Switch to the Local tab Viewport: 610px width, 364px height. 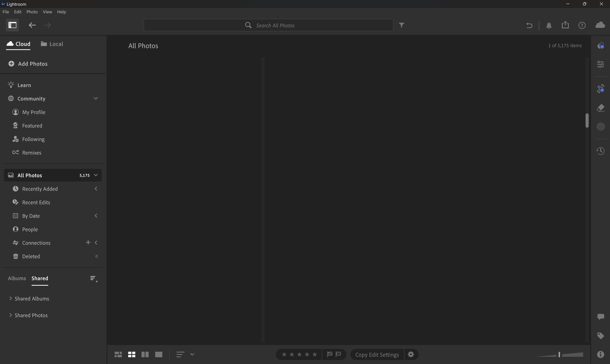[52, 44]
